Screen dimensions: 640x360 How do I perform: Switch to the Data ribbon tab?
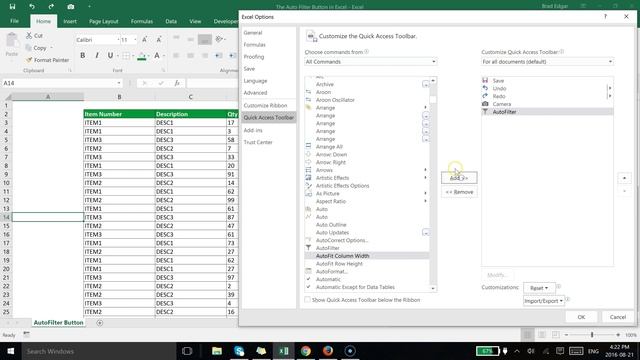pyautogui.click(x=171, y=21)
